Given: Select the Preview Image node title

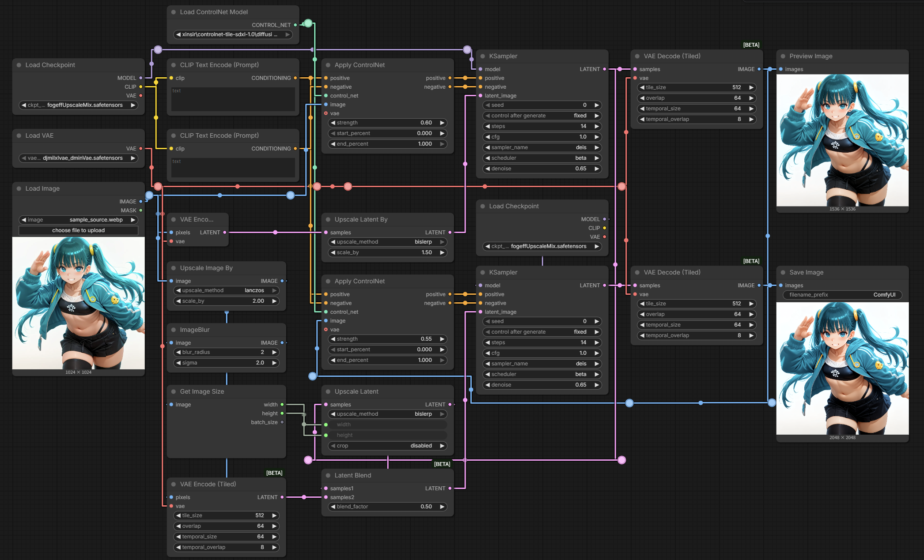Looking at the screenshot, I should click(x=811, y=56).
